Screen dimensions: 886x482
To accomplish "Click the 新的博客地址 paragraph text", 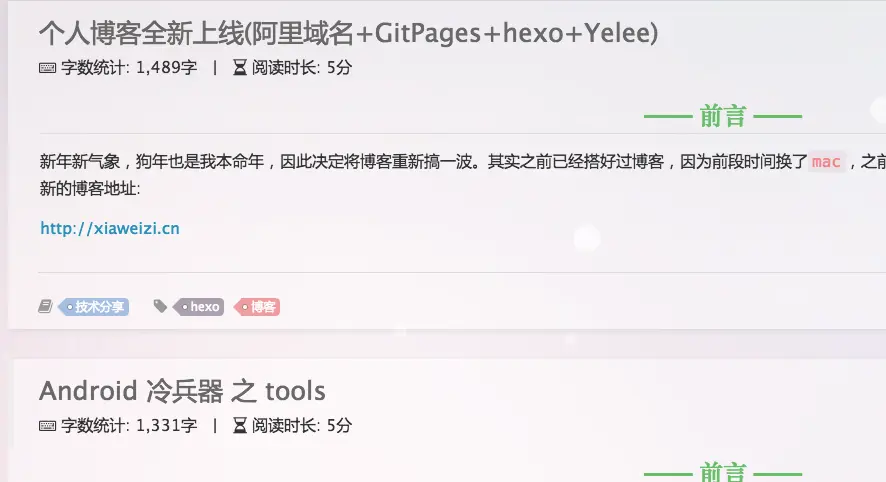I will (90, 189).
